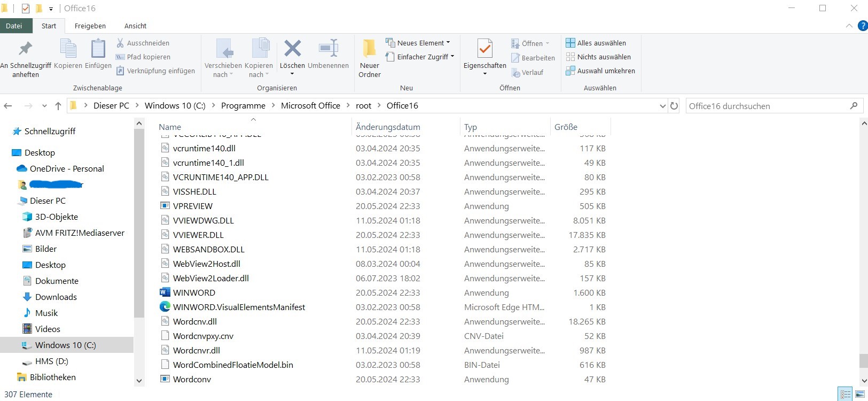Click Windows 10 (C:) breadcrumb segment

[175, 106]
